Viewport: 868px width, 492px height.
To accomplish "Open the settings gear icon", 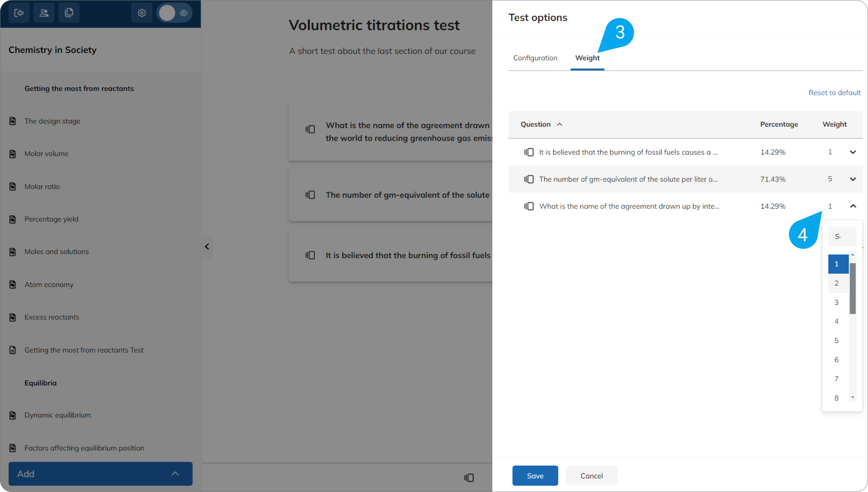I will point(141,12).
